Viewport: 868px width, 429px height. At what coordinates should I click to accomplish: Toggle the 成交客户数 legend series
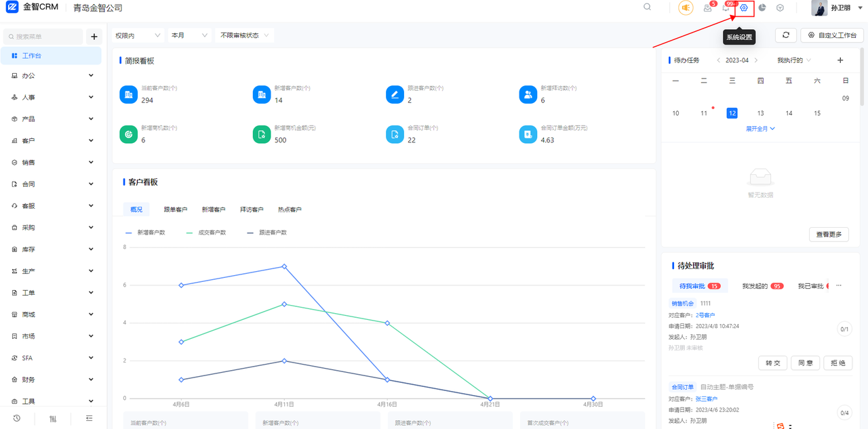(206, 232)
